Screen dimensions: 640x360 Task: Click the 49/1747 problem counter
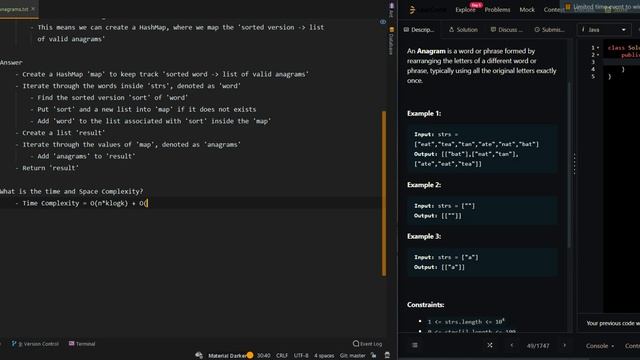538,346
